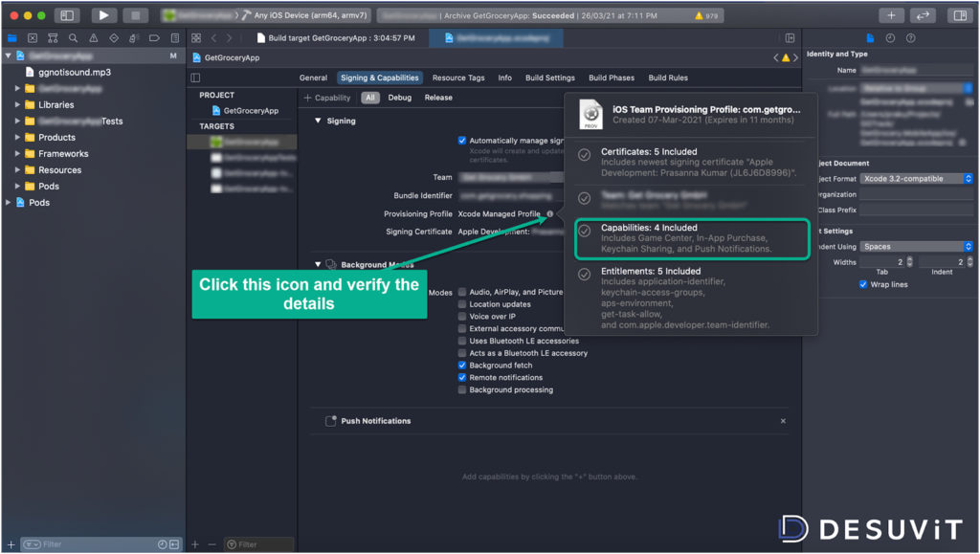Screen dimensions: 980x554
Task: Select the ggnotisound.mp3 file
Action: click(68, 73)
